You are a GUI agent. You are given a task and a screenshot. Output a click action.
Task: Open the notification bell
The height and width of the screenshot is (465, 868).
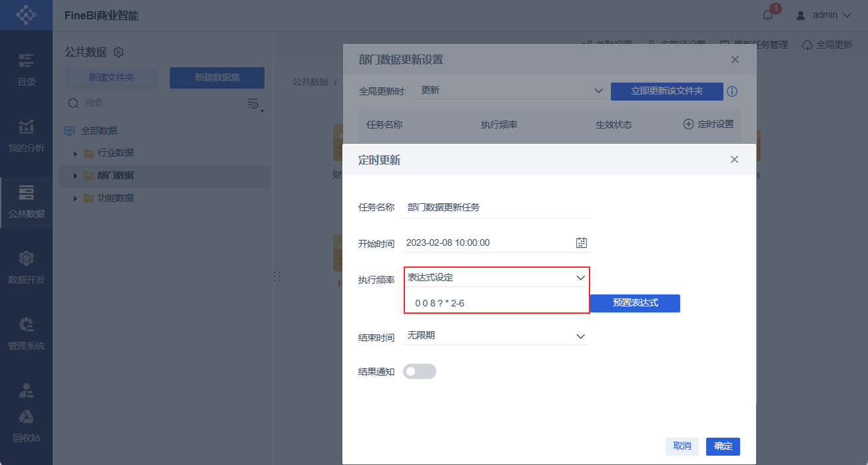[768, 15]
